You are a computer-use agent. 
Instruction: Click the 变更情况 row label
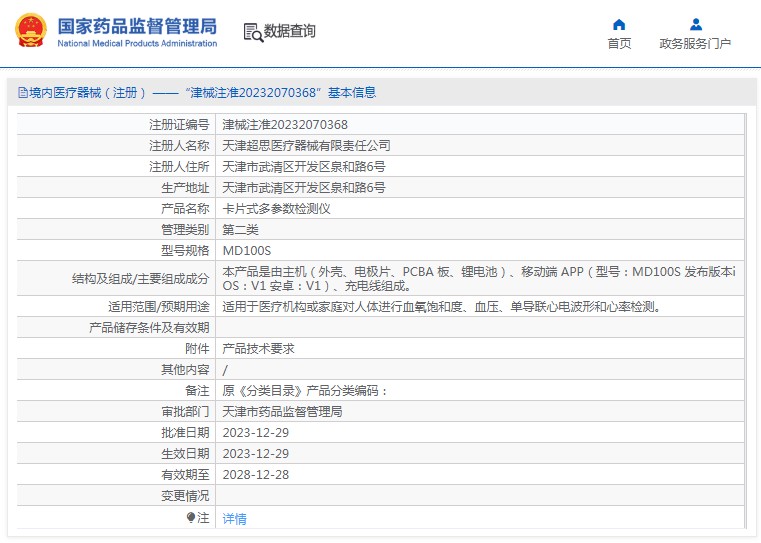tap(185, 495)
